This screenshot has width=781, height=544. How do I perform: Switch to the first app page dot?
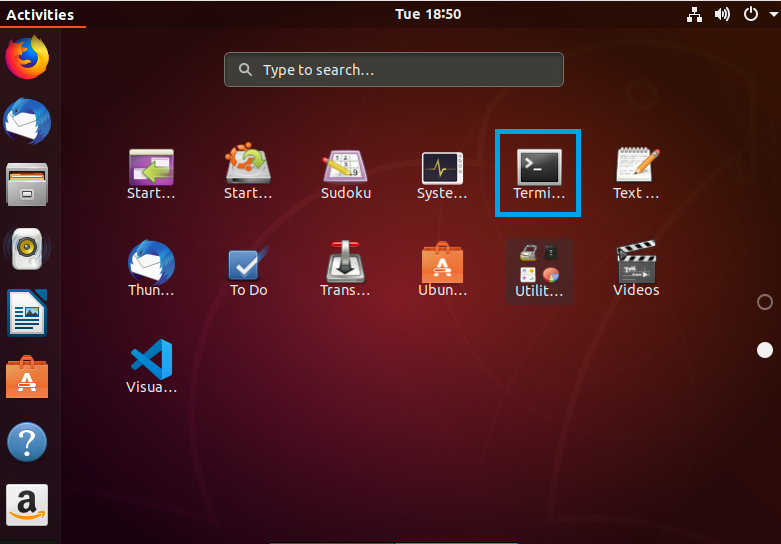765,302
